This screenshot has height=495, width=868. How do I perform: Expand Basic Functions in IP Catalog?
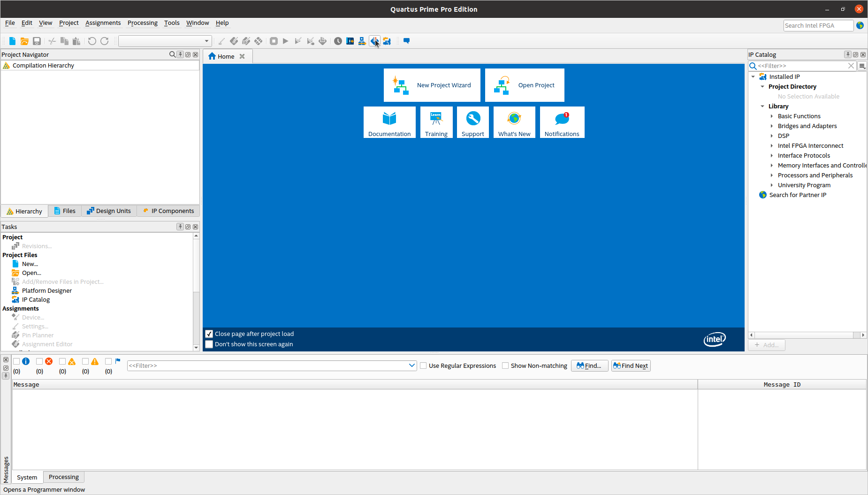[x=772, y=116]
